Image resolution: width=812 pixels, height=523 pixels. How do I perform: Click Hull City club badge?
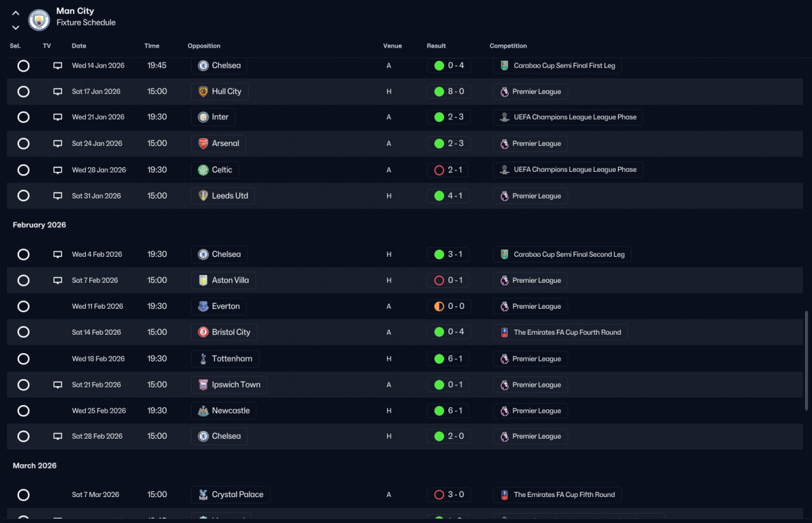pos(203,91)
